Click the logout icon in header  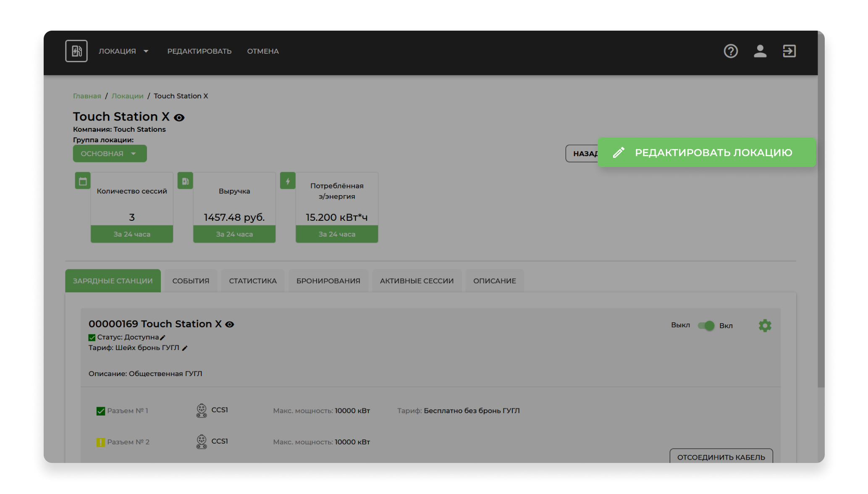[x=789, y=51]
